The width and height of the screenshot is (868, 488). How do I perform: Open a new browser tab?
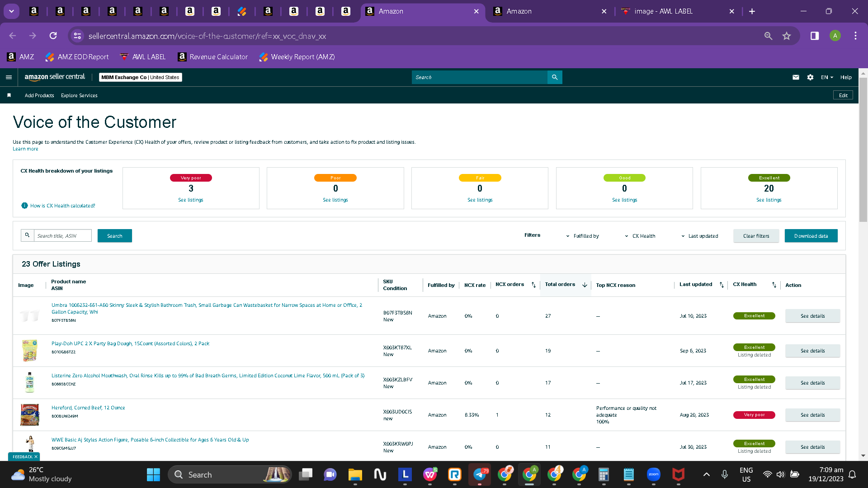click(752, 11)
